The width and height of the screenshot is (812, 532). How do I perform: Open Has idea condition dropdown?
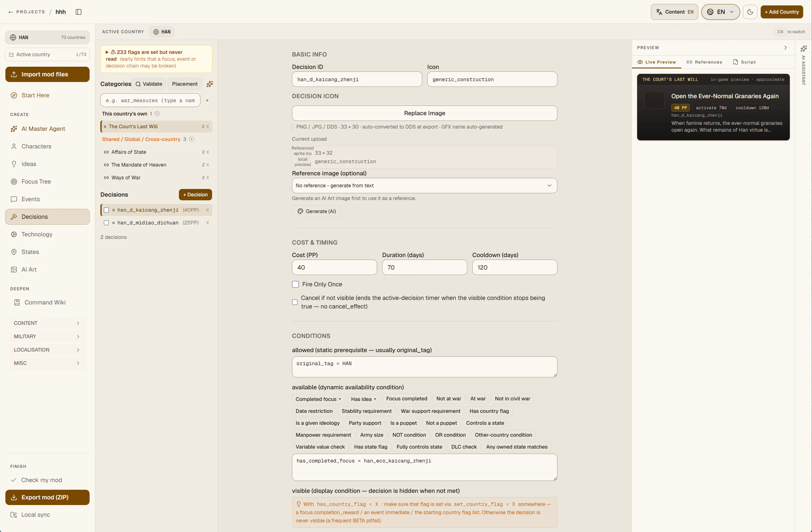coord(364,399)
